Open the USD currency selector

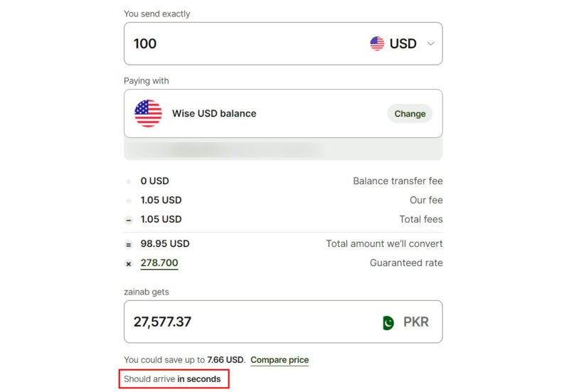click(x=402, y=43)
